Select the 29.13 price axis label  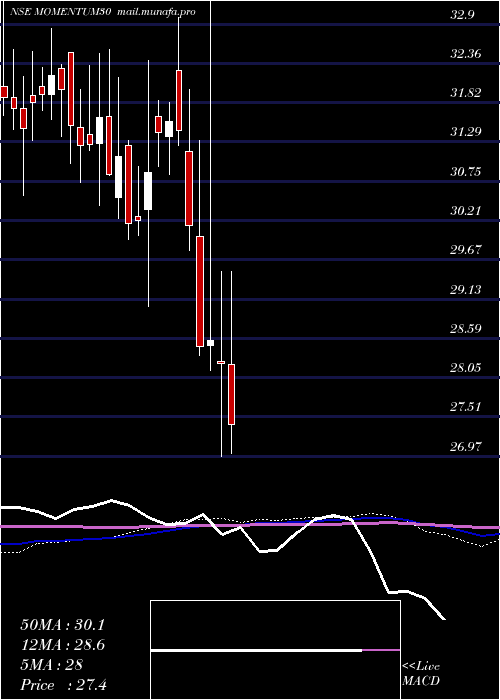tap(466, 289)
